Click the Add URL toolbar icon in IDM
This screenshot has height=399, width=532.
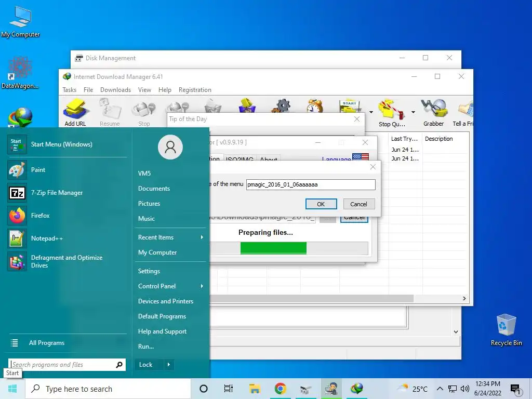pos(76,112)
